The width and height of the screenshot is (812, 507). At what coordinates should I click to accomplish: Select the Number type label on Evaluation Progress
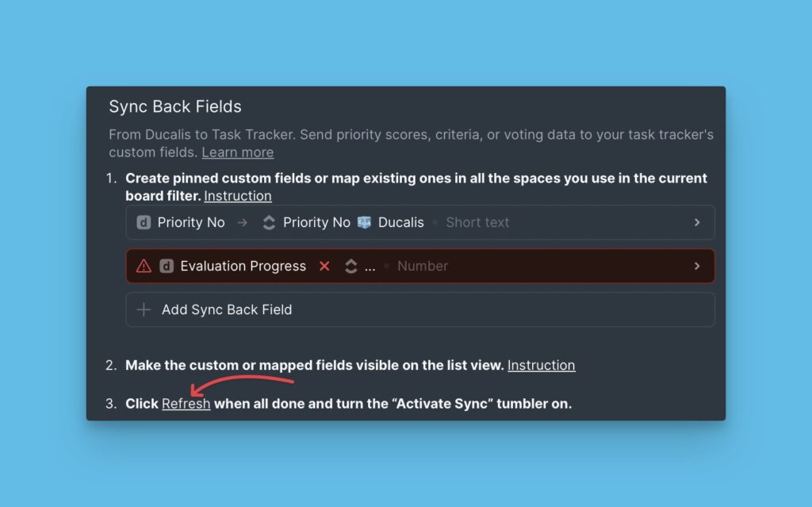423,266
